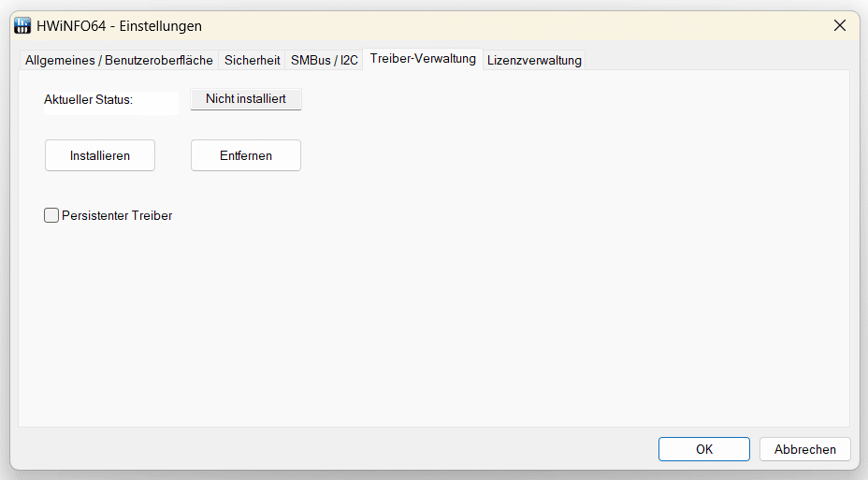Viewport: 868px width, 480px height.
Task: Select the SMBus / I2C tab
Action: [x=325, y=60]
